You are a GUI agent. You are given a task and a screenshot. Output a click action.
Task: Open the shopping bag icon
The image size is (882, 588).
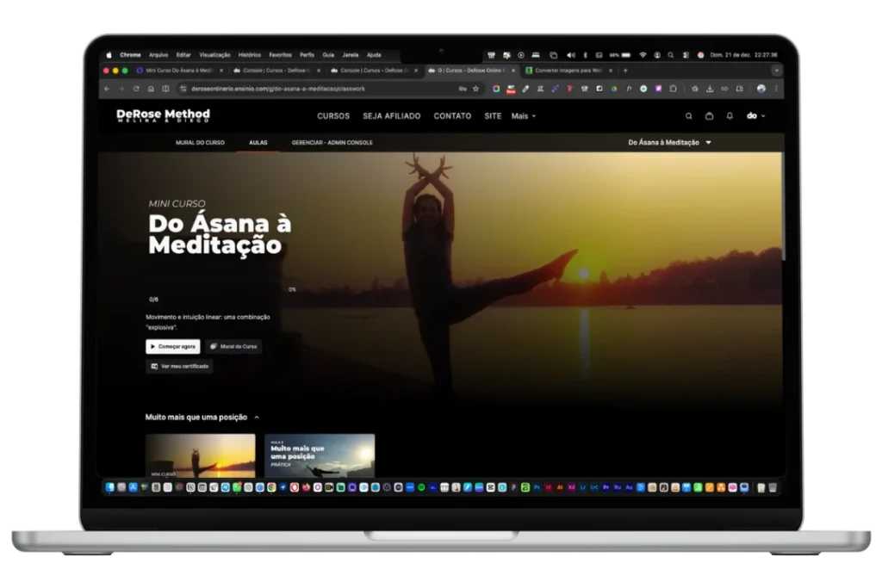tap(710, 116)
